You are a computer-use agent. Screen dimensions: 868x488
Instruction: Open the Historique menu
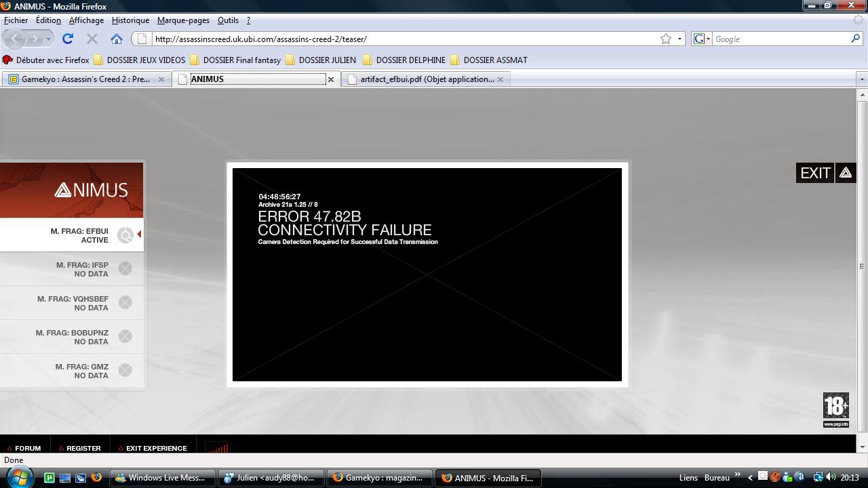[x=130, y=20]
